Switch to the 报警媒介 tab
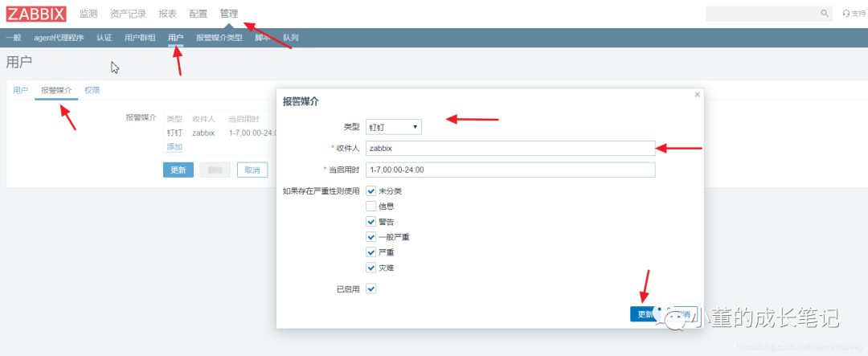 [x=56, y=90]
